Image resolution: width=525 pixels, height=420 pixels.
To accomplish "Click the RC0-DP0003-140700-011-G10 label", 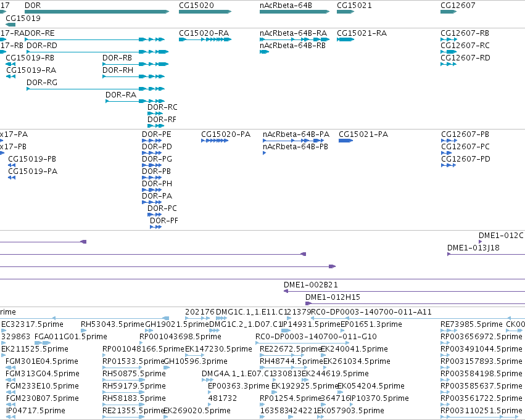I will coord(316,337).
